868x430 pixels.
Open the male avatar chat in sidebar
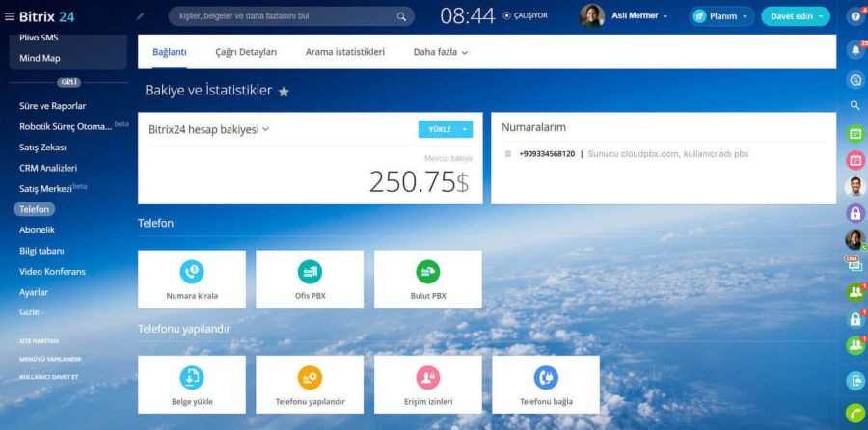click(855, 186)
